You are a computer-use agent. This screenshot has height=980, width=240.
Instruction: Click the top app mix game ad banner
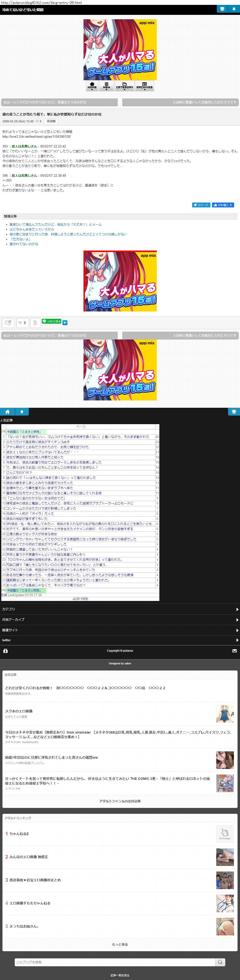click(120, 49)
